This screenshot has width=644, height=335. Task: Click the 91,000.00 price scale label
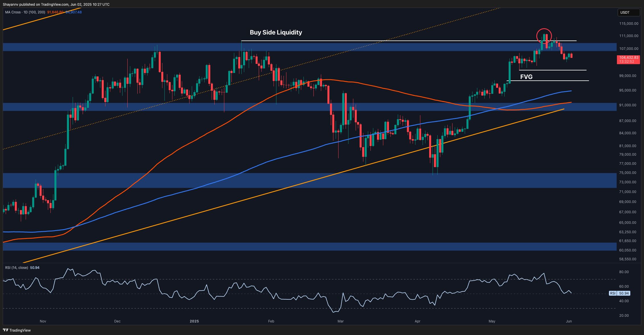click(628, 105)
